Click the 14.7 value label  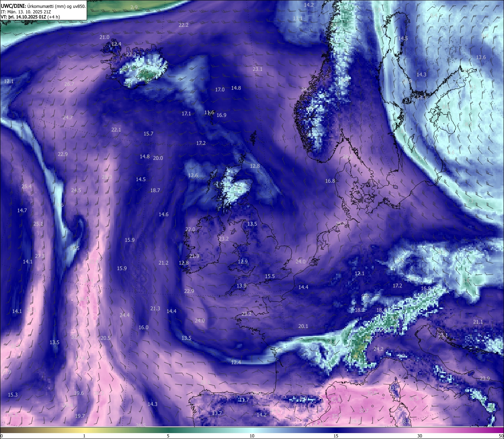click(22, 211)
